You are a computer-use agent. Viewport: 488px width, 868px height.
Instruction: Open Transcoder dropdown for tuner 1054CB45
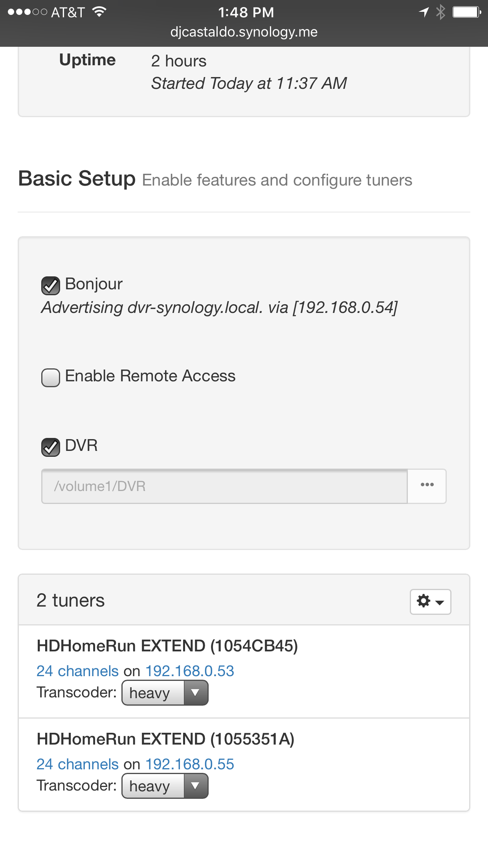coord(165,693)
